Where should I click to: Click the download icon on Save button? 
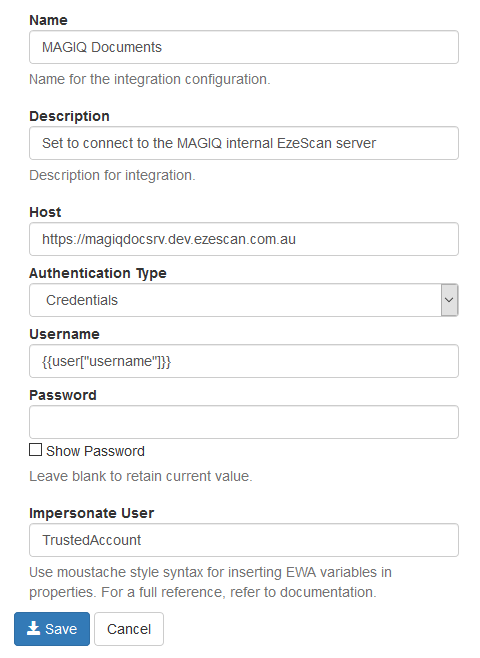pyautogui.click(x=33, y=628)
